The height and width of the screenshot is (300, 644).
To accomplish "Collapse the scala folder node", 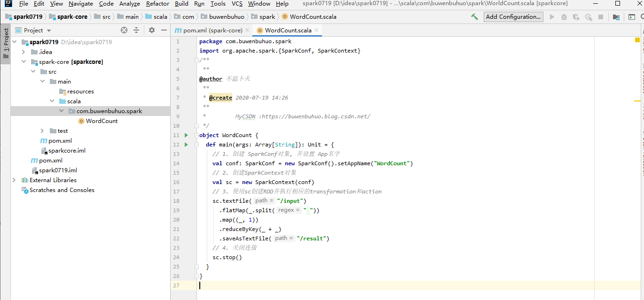I will [x=52, y=101].
